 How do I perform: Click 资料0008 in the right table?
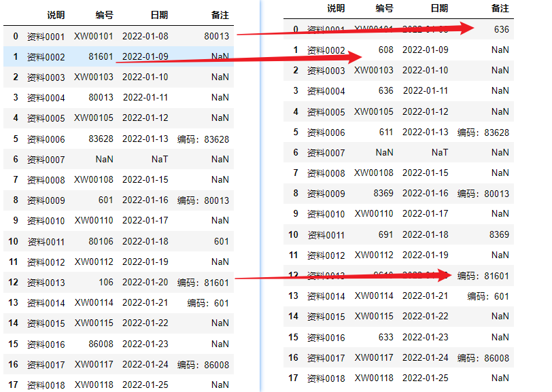(x=326, y=173)
